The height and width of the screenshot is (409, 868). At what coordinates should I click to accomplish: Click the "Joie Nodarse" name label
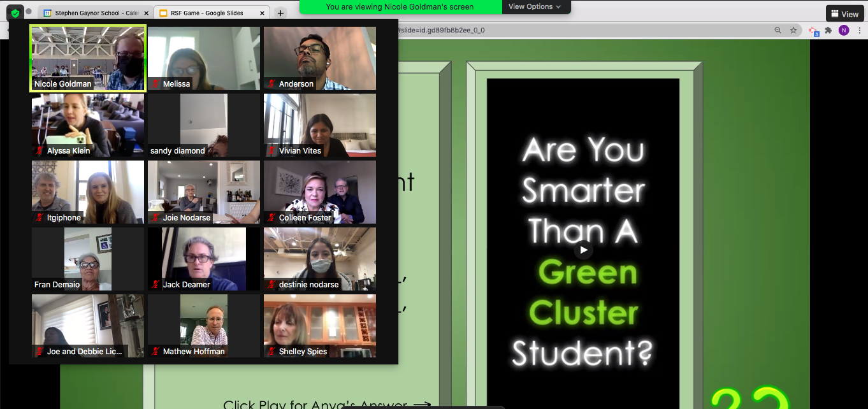186,218
